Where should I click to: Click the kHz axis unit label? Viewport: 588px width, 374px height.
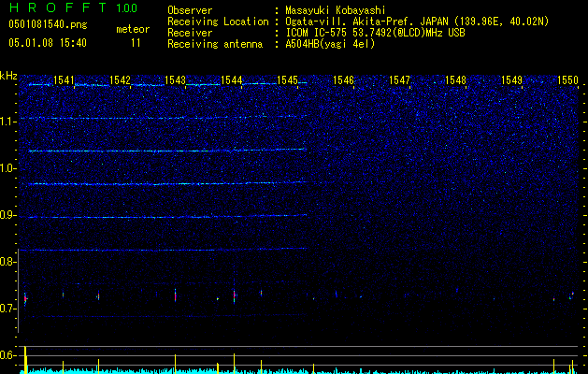pyautogui.click(x=8, y=76)
